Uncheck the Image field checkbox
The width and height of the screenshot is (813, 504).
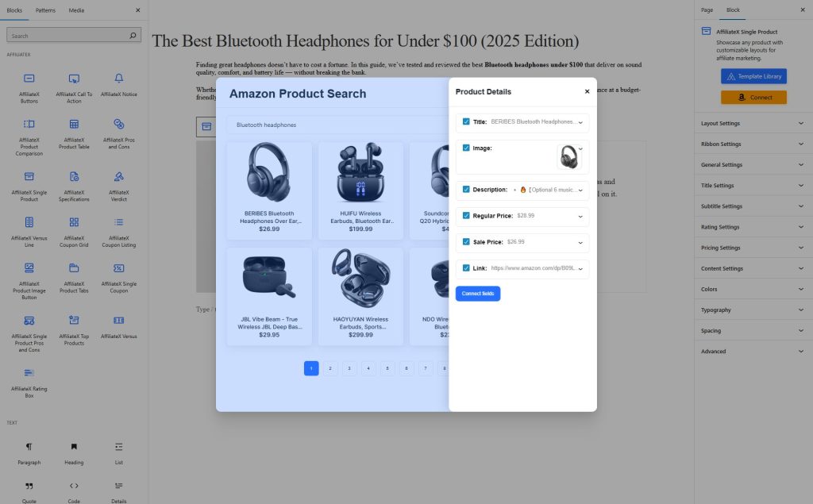tap(466, 148)
